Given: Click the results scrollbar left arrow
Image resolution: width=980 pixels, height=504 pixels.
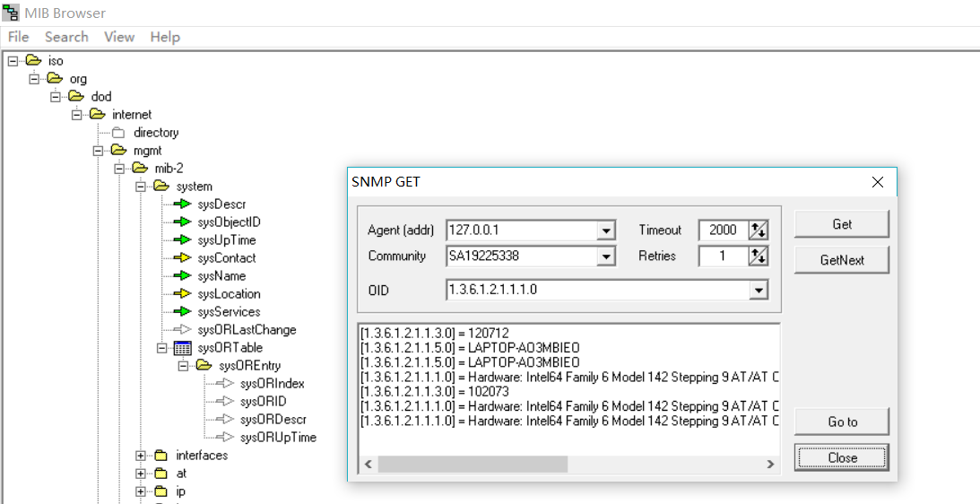Looking at the screenshot, I should [369, 464].
